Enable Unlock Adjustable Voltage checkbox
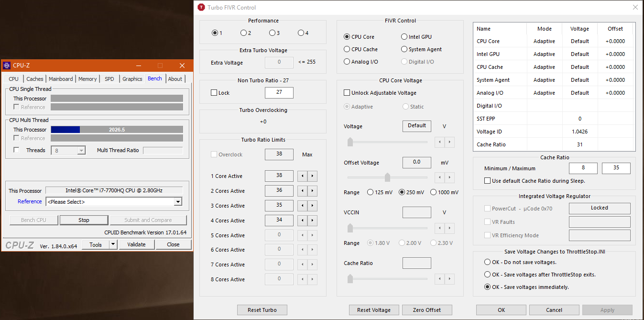 347,93
